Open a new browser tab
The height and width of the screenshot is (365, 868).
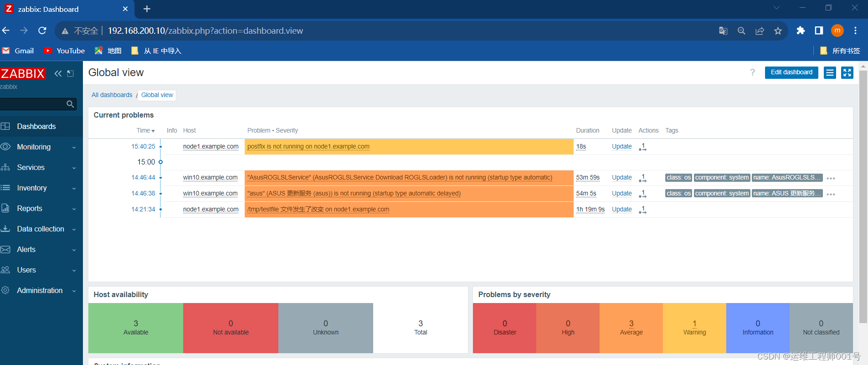point(147,9)
